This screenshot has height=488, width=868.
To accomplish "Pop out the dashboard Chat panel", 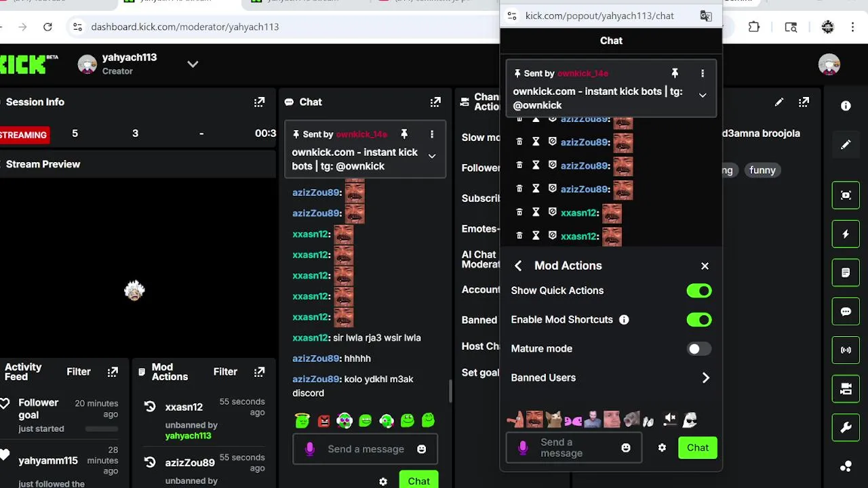I will point(435,102).
